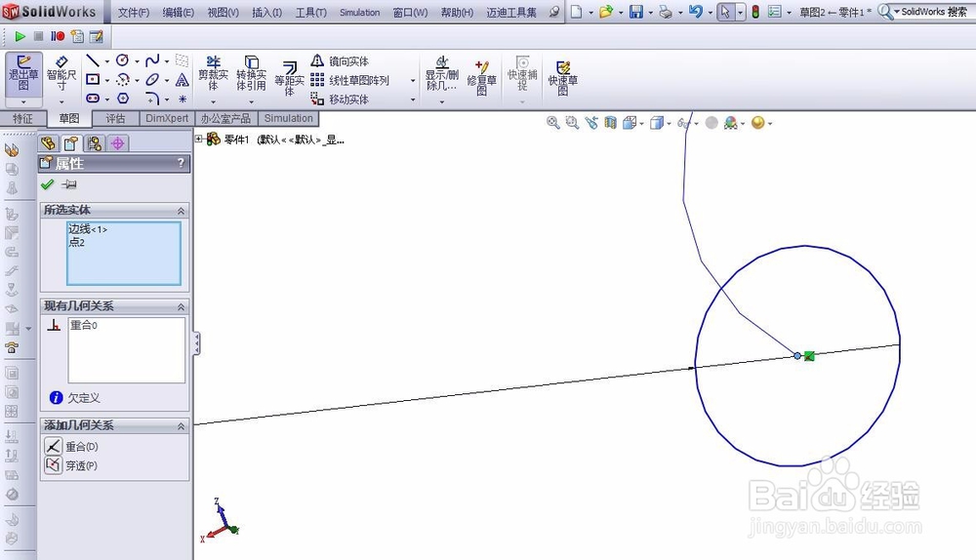The height and width of the screenshot is (560, 976).
Task: Select the Point sketch tool
Action: 183,99
